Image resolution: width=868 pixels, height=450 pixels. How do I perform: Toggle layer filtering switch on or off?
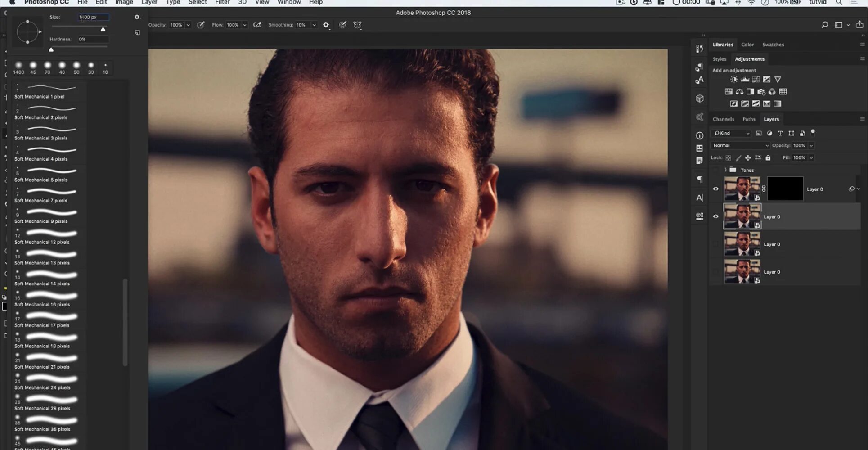coord(813,132)
